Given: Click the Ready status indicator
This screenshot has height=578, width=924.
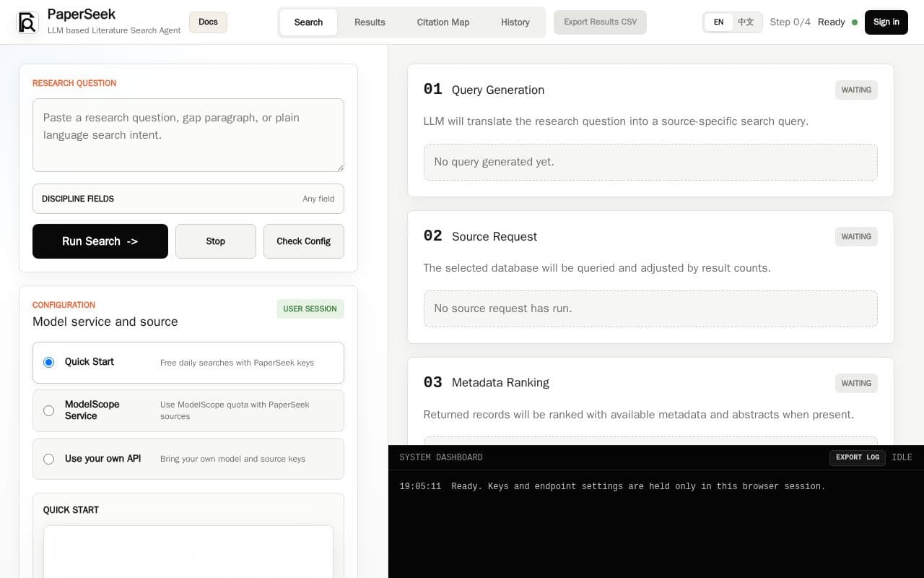Looking at the screenshot, I should point(837,22).
